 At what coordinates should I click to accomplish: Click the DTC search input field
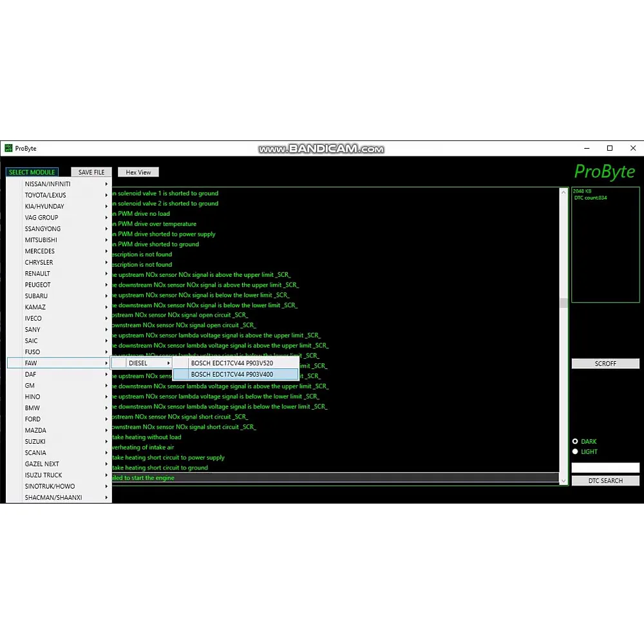click(605, 468)
